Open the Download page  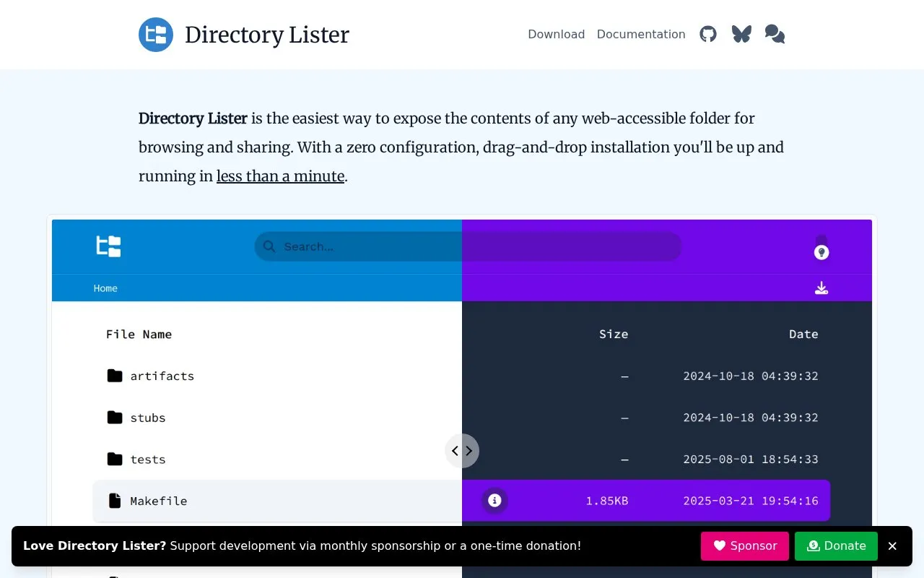point(557,34)
